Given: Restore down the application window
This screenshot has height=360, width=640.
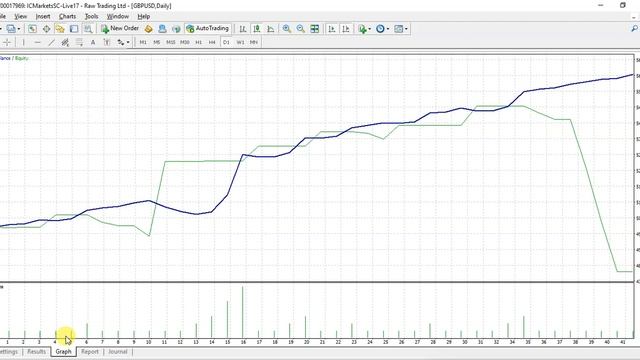Looking at the screenshot, I should point(622,5).
